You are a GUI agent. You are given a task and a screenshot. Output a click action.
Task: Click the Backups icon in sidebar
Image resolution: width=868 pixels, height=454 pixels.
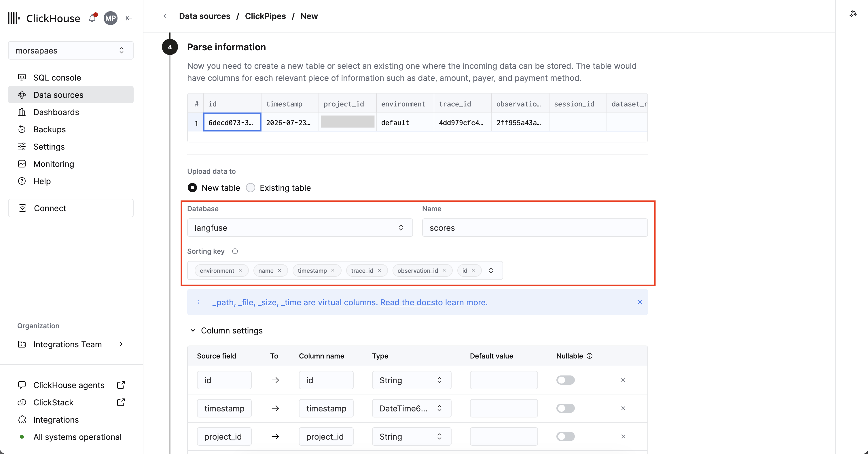click(22, 129)
